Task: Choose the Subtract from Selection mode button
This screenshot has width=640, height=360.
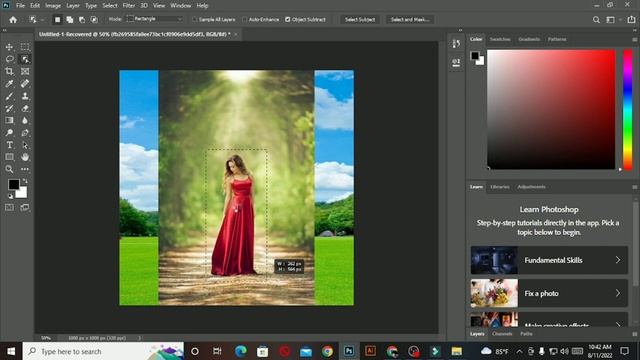Action: click(82, 19)
